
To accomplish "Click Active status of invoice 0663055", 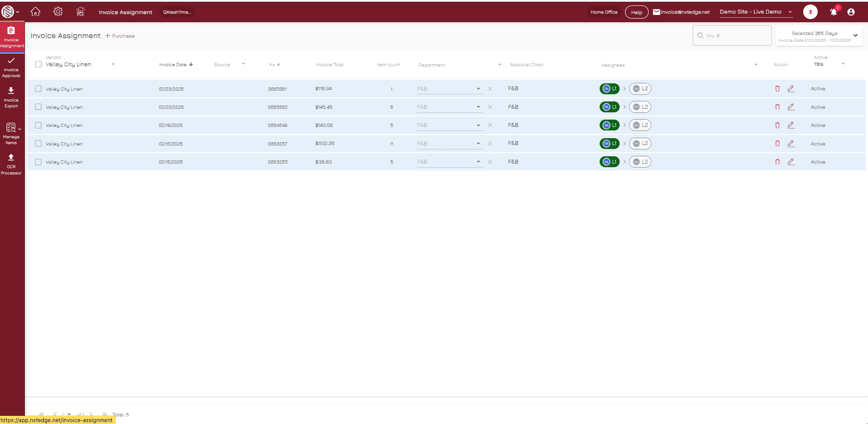I will tap(818, 162).
